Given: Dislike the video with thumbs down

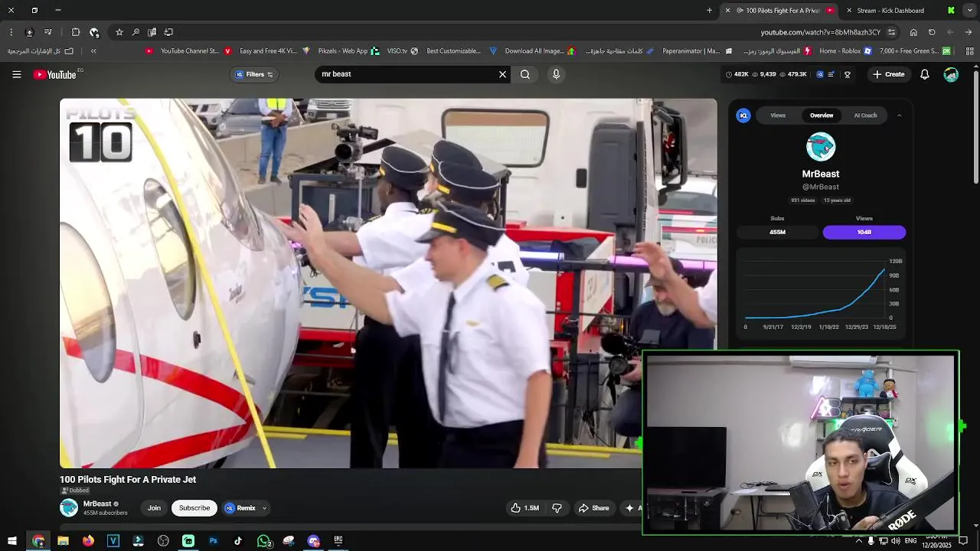Looking at the screenshot, I should [x=557, y=508].
